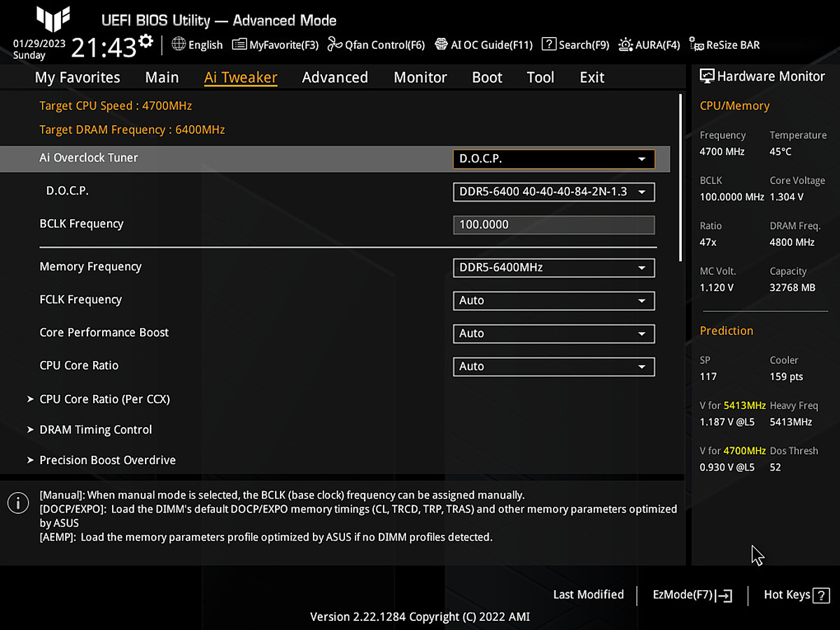
Task: Click the 45°C temperature value
Action: pyautogui.click(x=780, y=151)
